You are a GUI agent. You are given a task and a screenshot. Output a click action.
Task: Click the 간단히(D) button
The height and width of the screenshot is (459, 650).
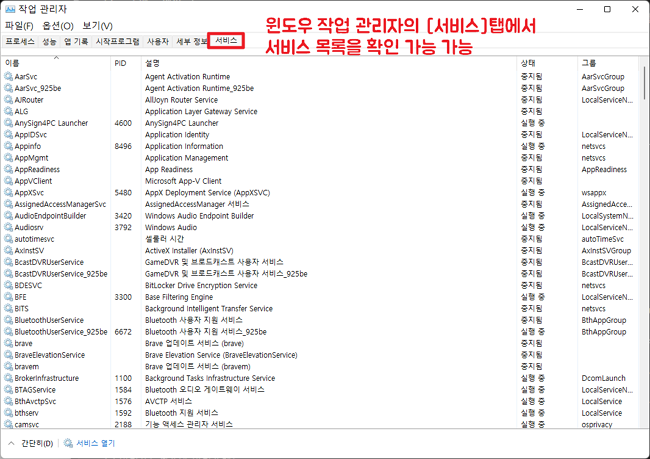(37, 443)
